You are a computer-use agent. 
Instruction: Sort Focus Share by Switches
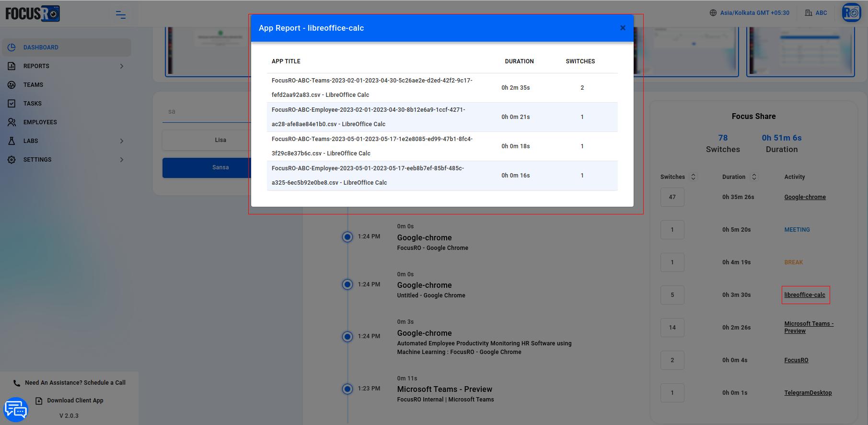click(693, 177)
